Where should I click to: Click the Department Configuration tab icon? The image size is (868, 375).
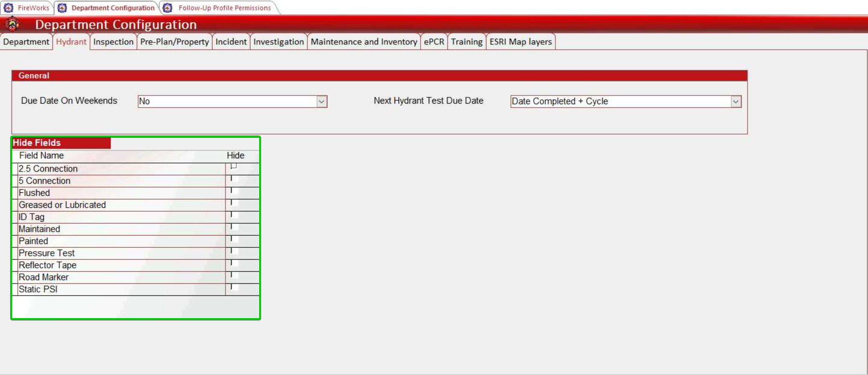pos(62,8)
